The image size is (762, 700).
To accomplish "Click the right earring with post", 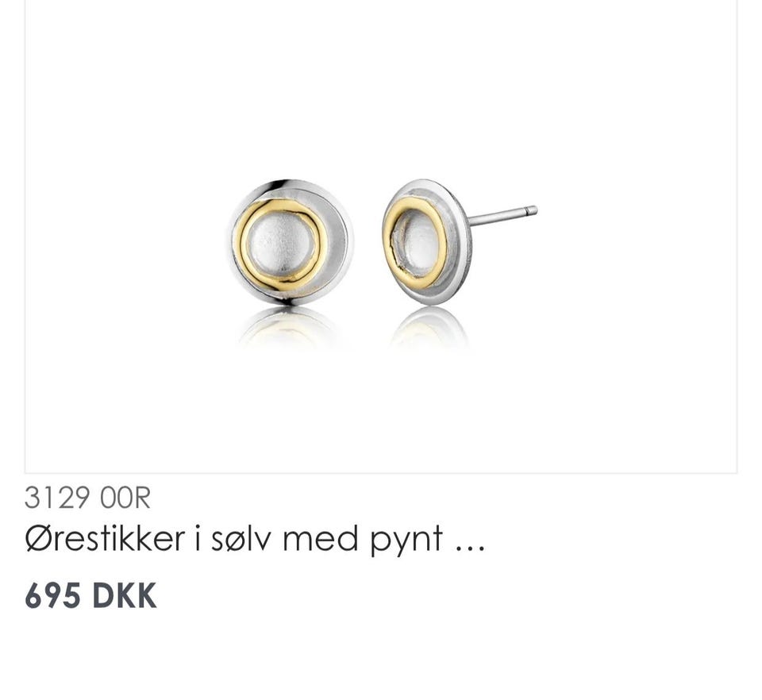I will point(460,241).
